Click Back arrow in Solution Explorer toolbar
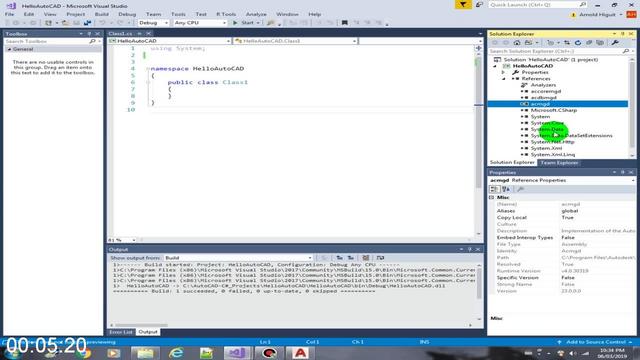Image resolution: width=640 pixels, height=360 pixels. click(x=495, y=42)
